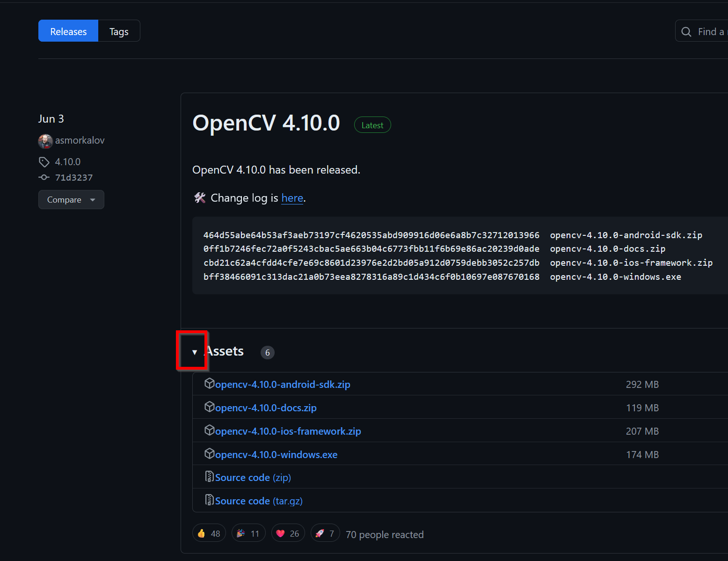This screenshot has height=561, width=728.
Task: Click the Jun 3 release date
Action: (51, 119)
